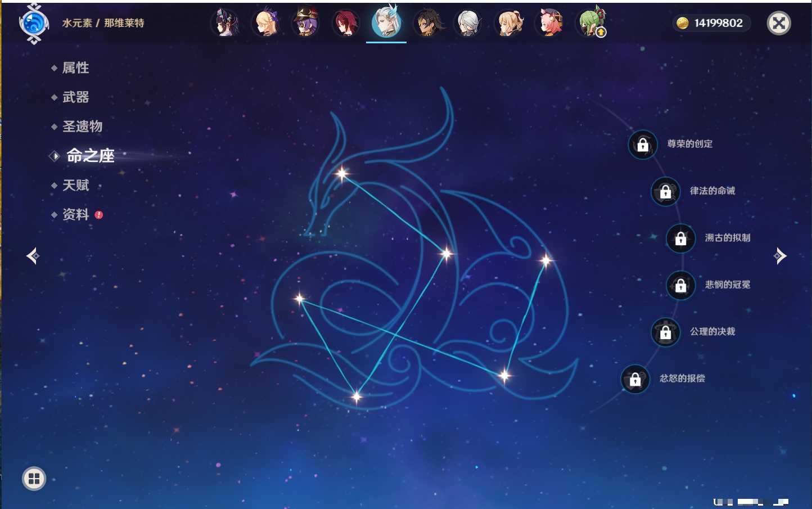This screenshot has width=812, height=509.
Task: View constellation 律法的命诫 label
Action: 712,191
